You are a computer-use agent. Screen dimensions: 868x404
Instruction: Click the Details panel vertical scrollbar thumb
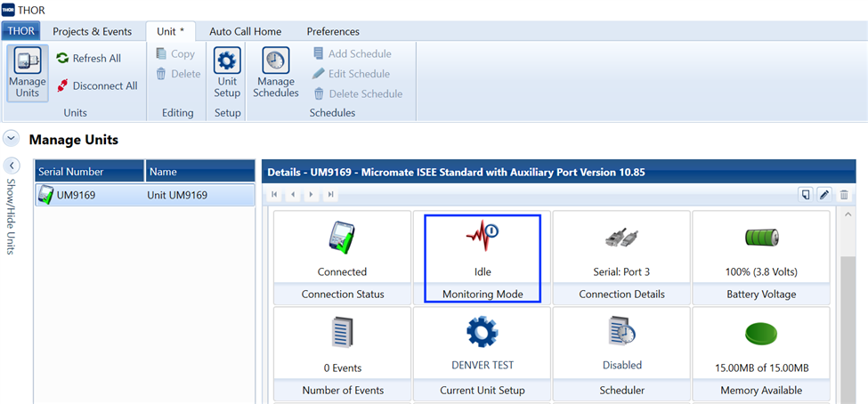click(x=848, y=330)
